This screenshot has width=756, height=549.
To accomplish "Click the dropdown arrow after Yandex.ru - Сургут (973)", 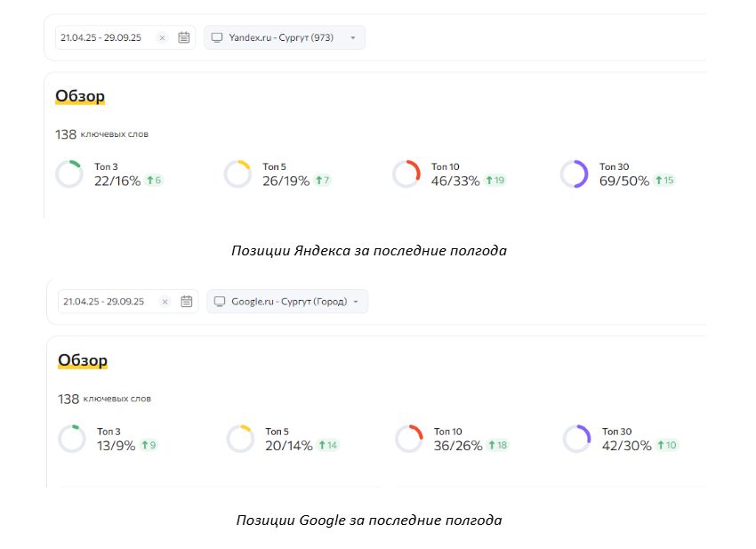I will tap(353, 37).
